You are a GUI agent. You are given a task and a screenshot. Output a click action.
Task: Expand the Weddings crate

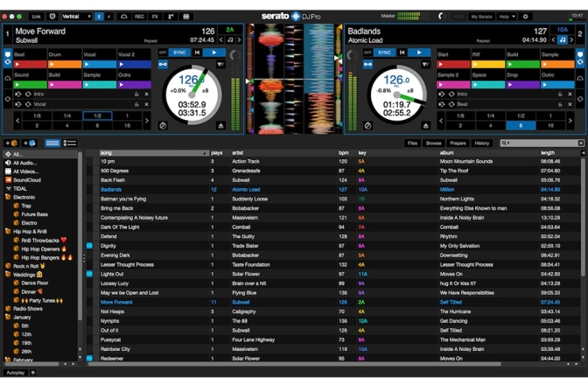(8, 275)
